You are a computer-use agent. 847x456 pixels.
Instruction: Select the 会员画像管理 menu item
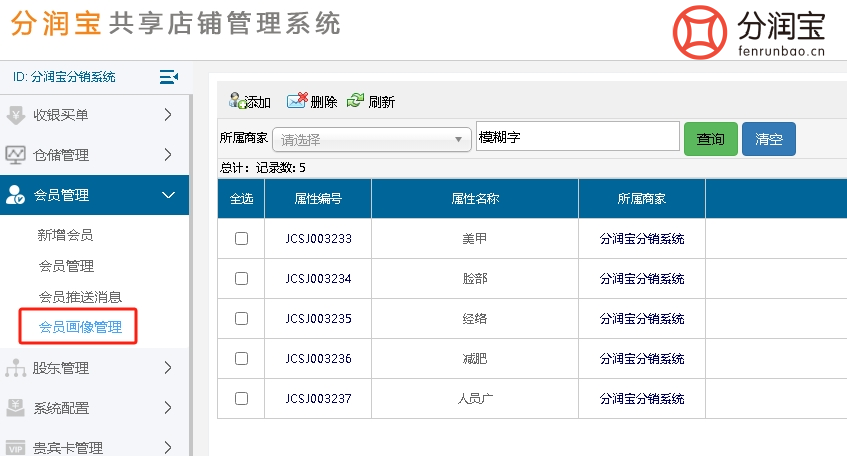click(x=80, y=327)
